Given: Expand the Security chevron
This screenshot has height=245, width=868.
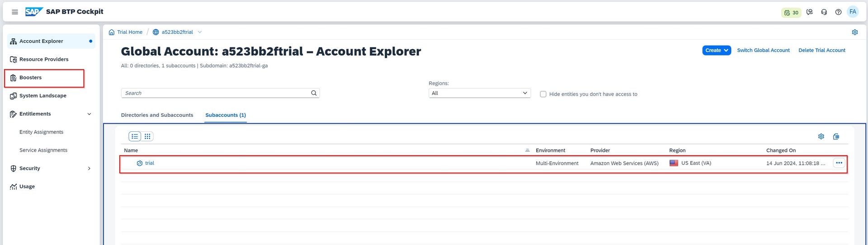Looking at the screenshot, I should coord(89,168).
